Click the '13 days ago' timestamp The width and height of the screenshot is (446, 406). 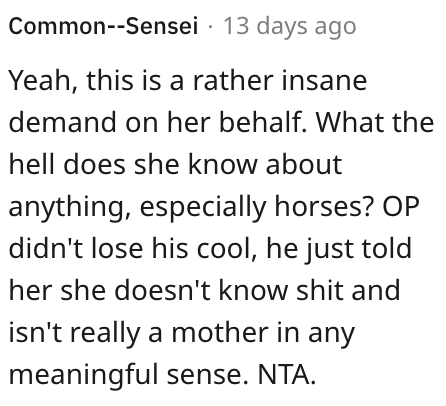289,27
